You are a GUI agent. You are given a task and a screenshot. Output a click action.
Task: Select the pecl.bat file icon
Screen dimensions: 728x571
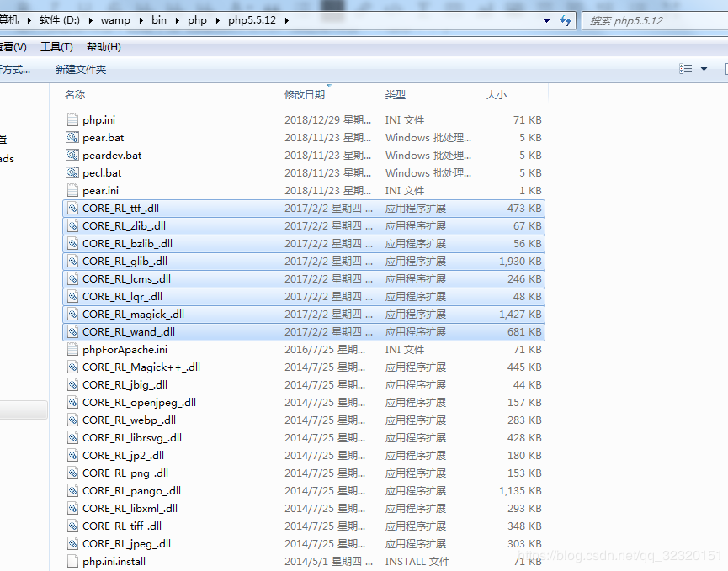click(72, 173)
